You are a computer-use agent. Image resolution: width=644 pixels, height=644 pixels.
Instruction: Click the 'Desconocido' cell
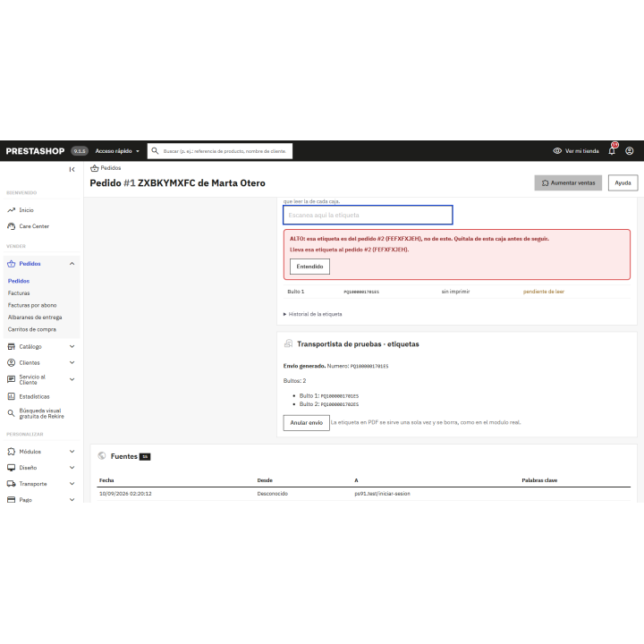point(272,494)
